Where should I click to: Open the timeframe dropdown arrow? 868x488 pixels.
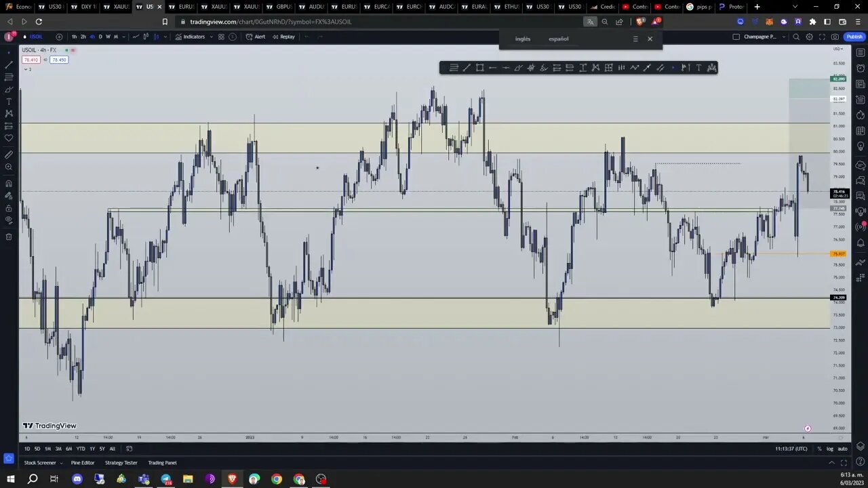[x=123, y=37]
